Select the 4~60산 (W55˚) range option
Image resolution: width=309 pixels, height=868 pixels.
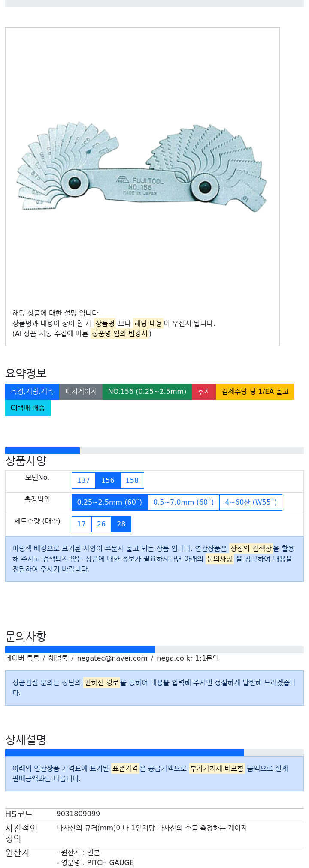[251, 502]
